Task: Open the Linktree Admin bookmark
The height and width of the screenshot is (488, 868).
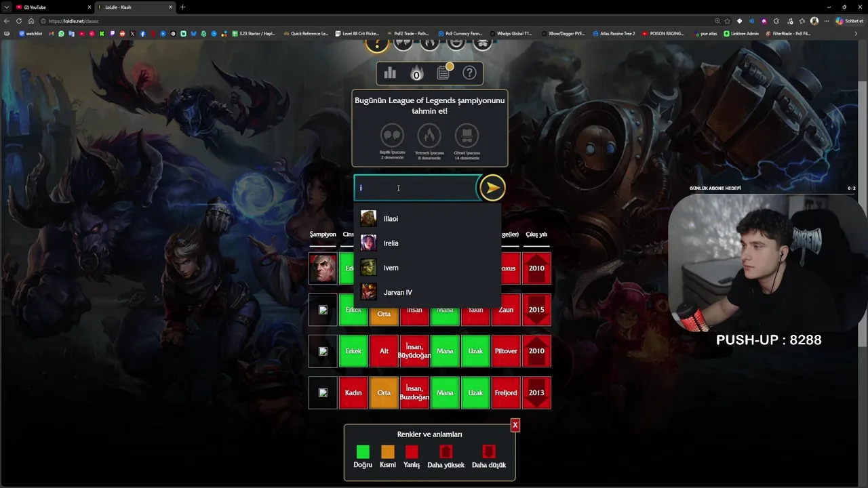Action: [742, 33]
